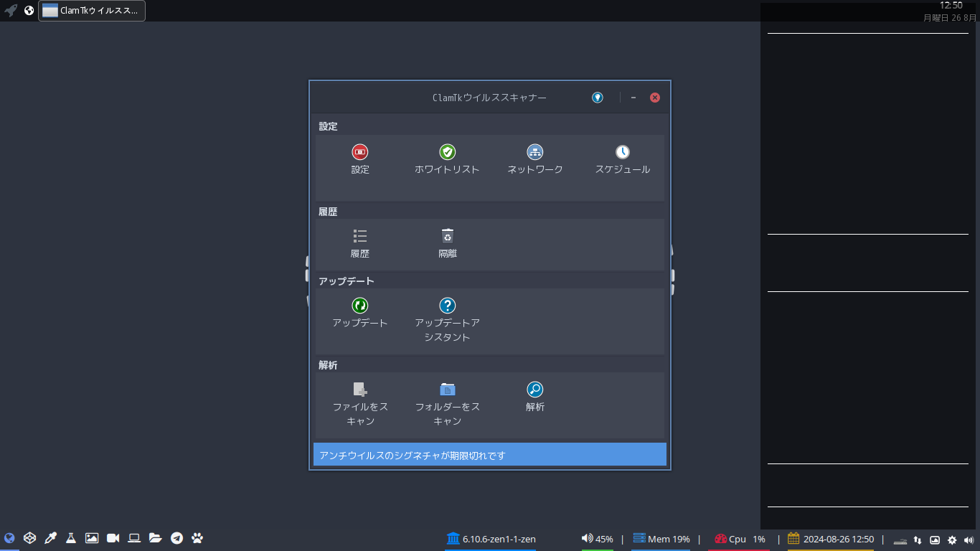
Task: Click the Mem 19% memory indicator
Action: pyautogui.click(x=661, y=539)
